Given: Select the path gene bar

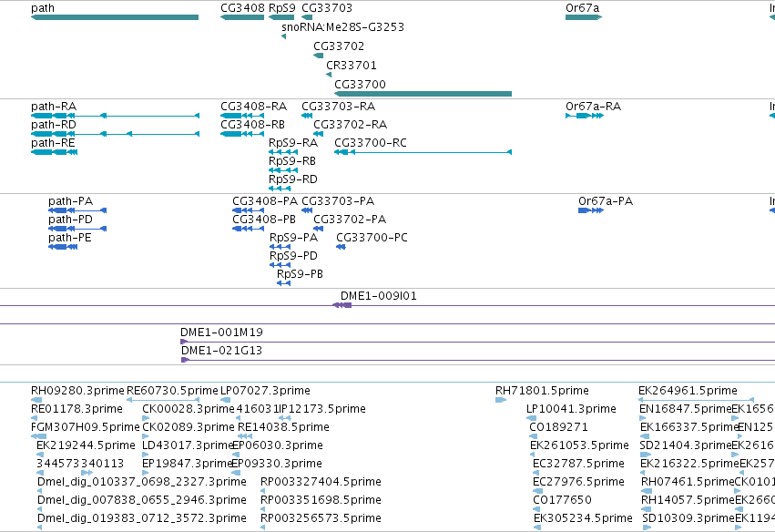Looking at the screenshot, I should 115,17.
